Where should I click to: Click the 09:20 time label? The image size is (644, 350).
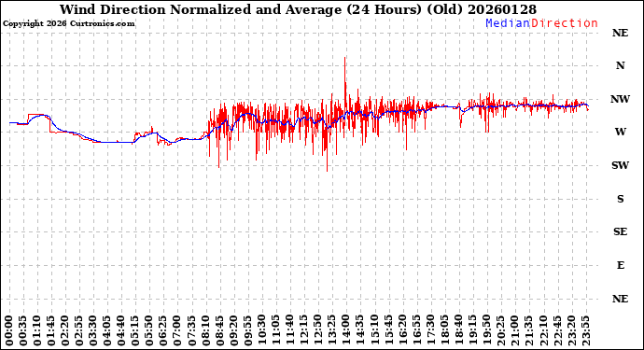(234, 330)
